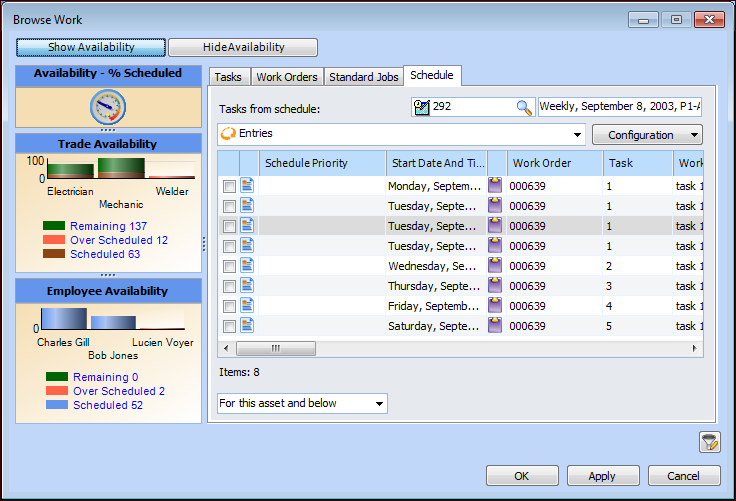Tick the checkbox for Thursday row
This screenshot has width=736, height=501.
[x=229, y=286]
